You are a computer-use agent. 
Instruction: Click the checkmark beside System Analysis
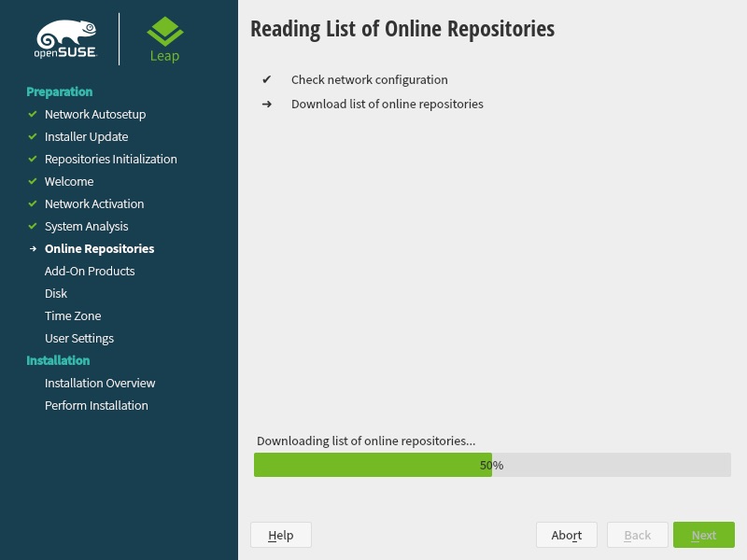click(x=33, y=226)
